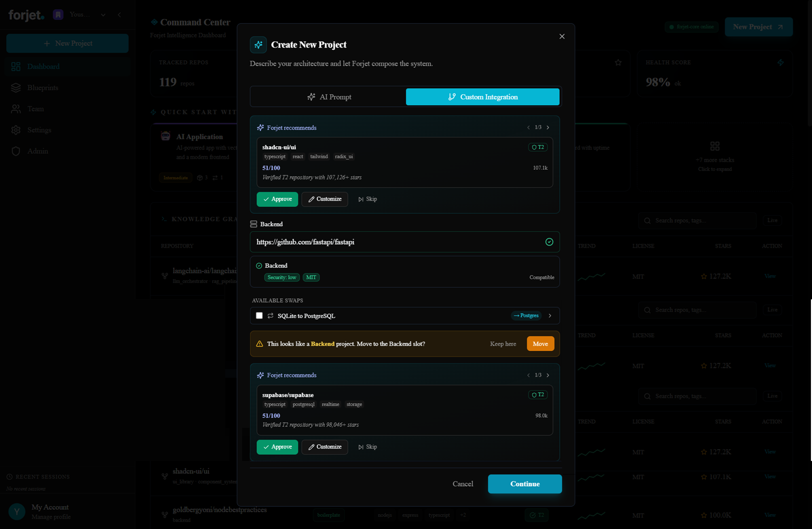Screen dimensions: 812x529
Task: Click the warning triangle in the Backend notice
Action: click(x=260, y=343)
